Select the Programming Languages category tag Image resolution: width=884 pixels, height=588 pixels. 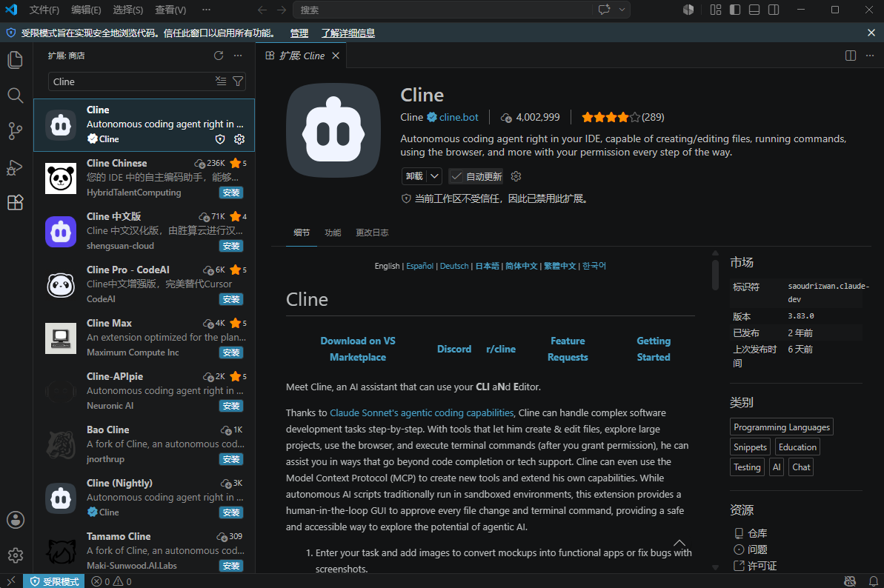(782, 427)
